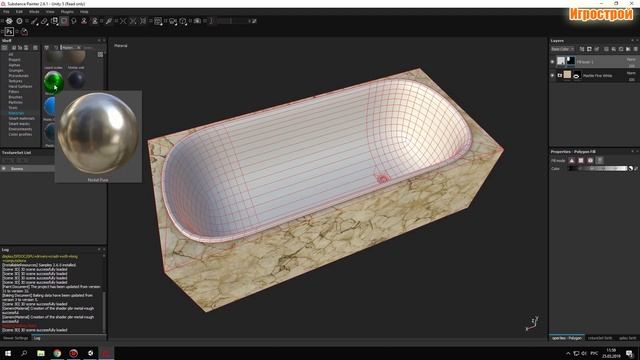Open the View menu
Screen dimensions: 640x360
pyautogui.click(x=50, y=12)
